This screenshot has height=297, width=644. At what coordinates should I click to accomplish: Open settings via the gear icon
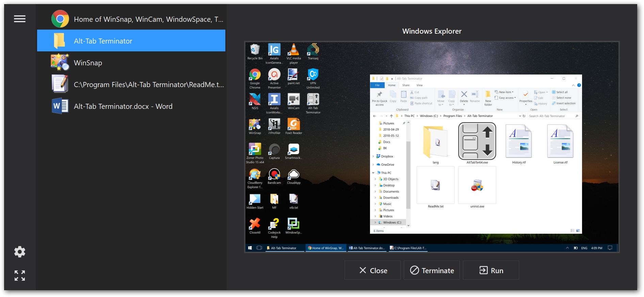pos(20,252)
